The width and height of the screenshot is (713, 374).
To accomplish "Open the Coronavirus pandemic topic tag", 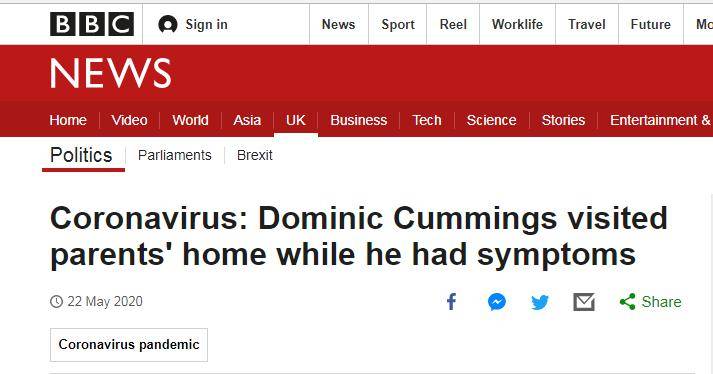I will [129, 344].
